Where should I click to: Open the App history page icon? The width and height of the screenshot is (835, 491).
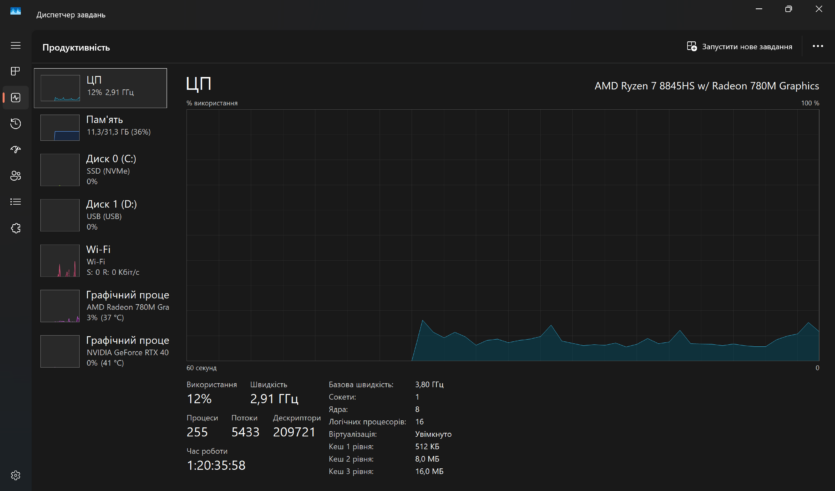point(15,124)
